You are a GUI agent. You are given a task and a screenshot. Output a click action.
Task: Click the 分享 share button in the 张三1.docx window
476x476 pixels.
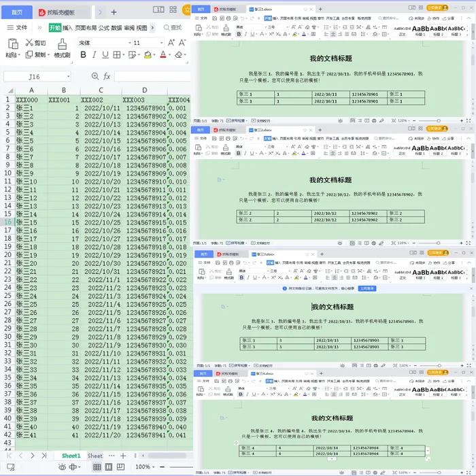[448, 18]
